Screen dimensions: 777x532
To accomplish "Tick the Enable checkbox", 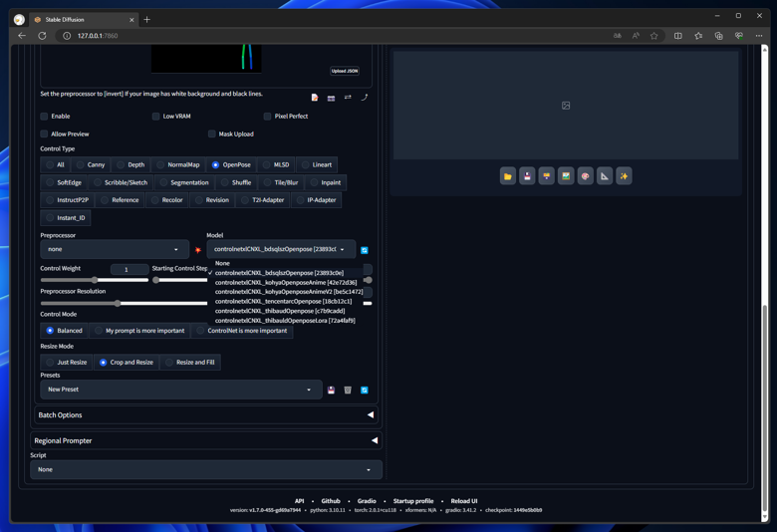I will tap(44, 116).
